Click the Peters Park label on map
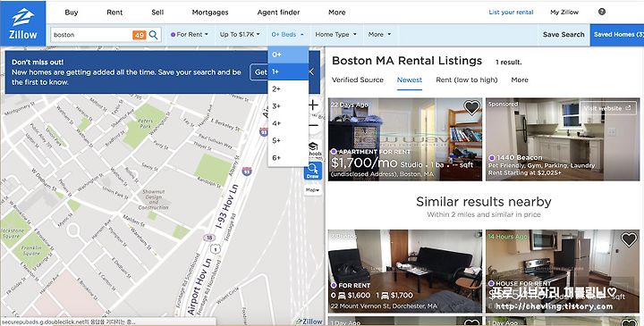The image size is (644, 326). pyautogui.click(x=145, y=123)
